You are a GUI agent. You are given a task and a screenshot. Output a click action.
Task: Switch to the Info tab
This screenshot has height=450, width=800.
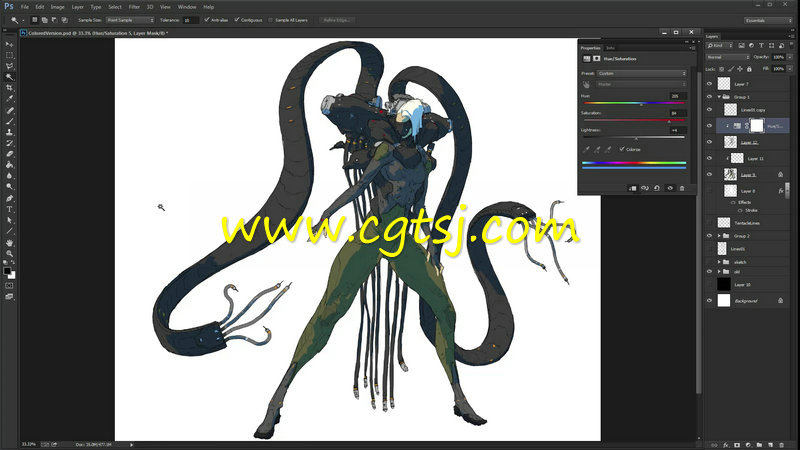[610, 48]
